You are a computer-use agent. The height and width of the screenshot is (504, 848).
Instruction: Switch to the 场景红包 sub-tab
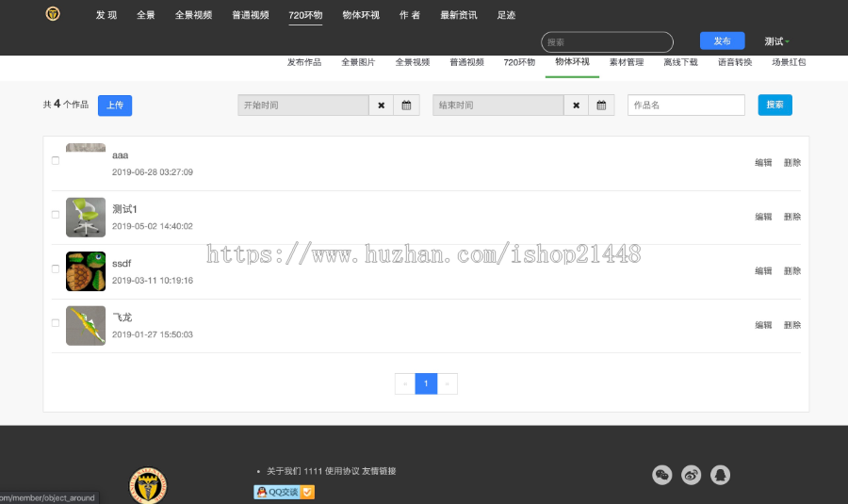point(789,62)
